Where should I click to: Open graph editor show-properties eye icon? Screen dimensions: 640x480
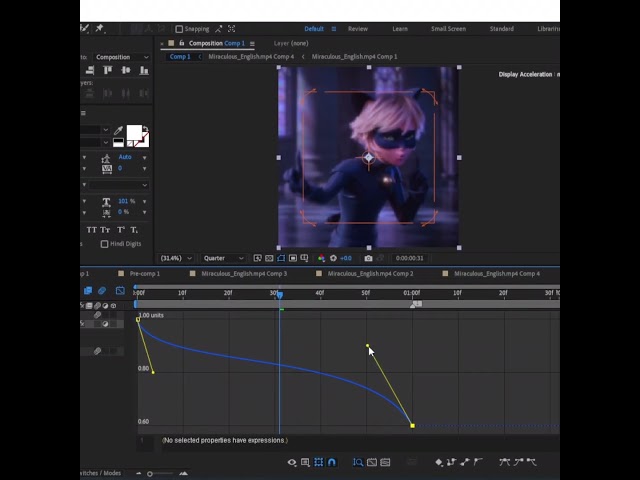[292, 462]
